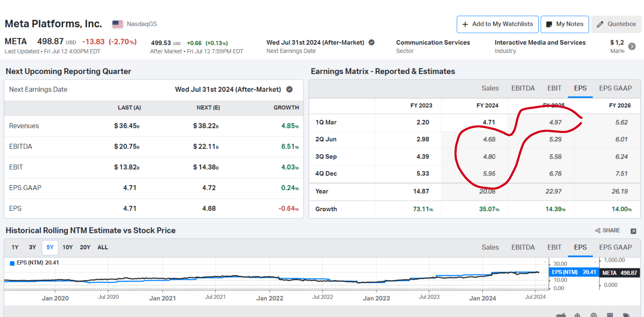Click the EPS GAAP next estimate 4.72
This screenshot has height=317, width=644.
(209, 188)
